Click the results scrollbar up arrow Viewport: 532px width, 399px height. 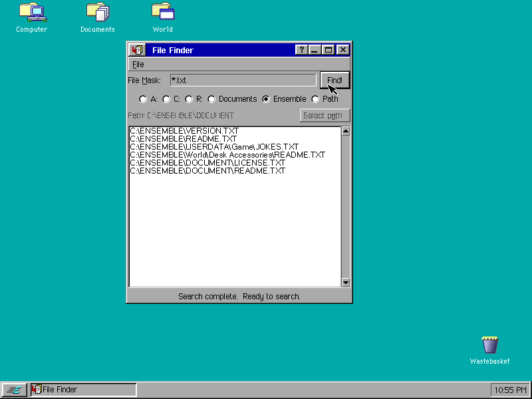(345, 131)
